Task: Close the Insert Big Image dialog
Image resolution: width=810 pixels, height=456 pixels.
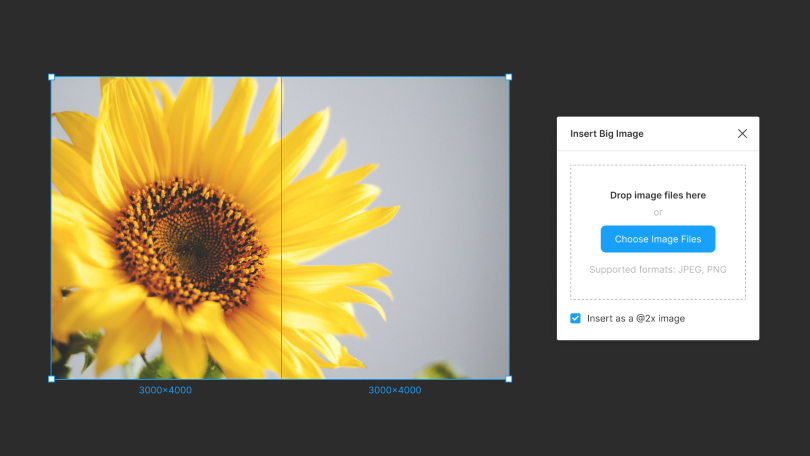Action: 742,134
